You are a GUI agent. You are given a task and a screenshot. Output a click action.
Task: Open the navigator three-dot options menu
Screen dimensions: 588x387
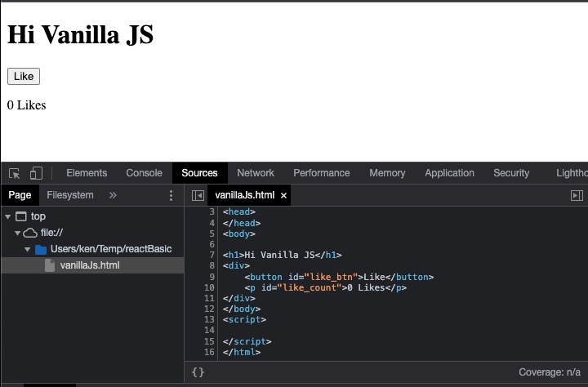pos(171,195)
